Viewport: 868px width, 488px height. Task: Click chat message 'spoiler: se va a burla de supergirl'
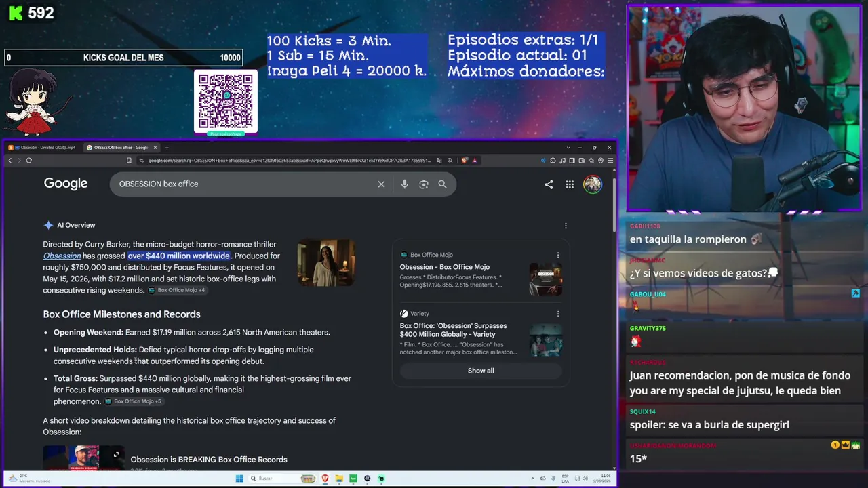(x=709, y=425)
